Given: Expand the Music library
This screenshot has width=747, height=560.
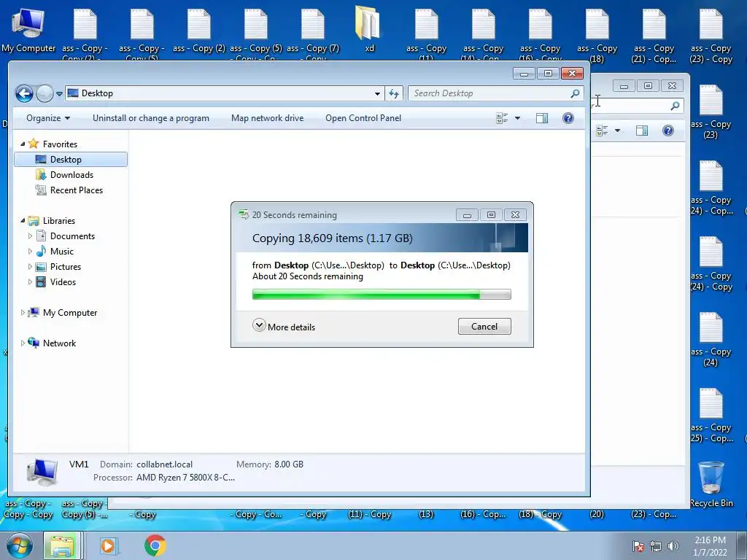Looking at the screenshot, I should tap(30, 251).
